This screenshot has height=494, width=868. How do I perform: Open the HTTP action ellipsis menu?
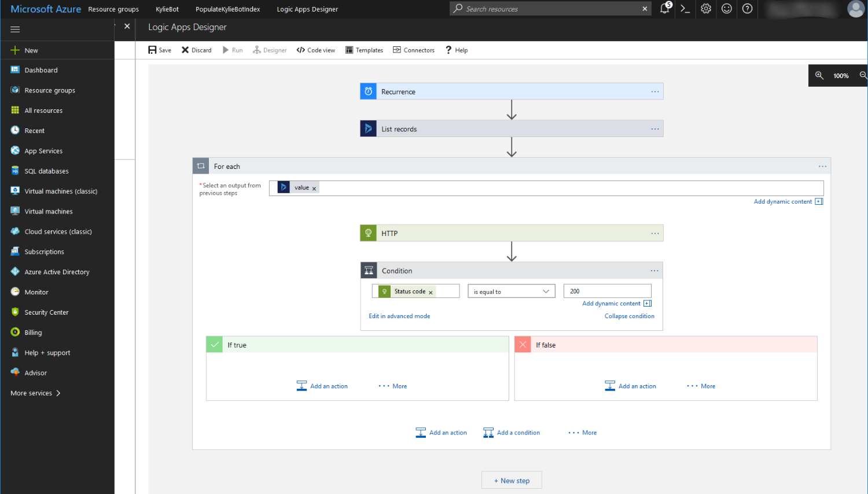point(654,234)
